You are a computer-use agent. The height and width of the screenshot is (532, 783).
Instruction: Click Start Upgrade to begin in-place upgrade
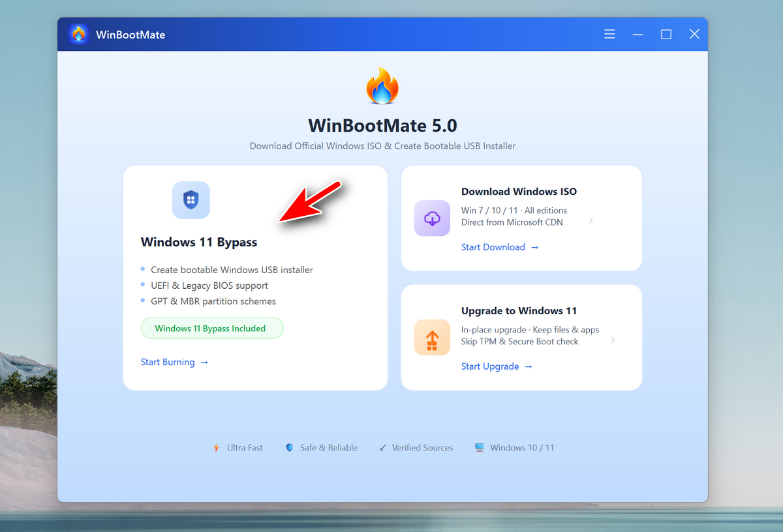491,366
